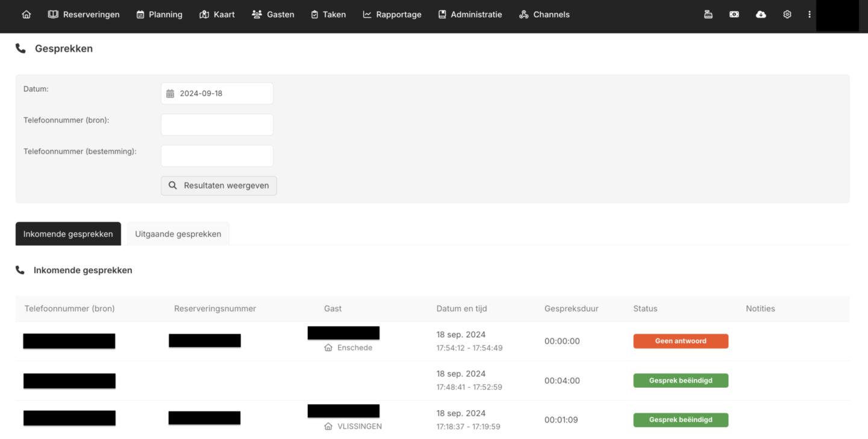Image resolution: width=868 pixels, height=439 pixels.
Task: Open the Rapportage menu
Action: 392,14
